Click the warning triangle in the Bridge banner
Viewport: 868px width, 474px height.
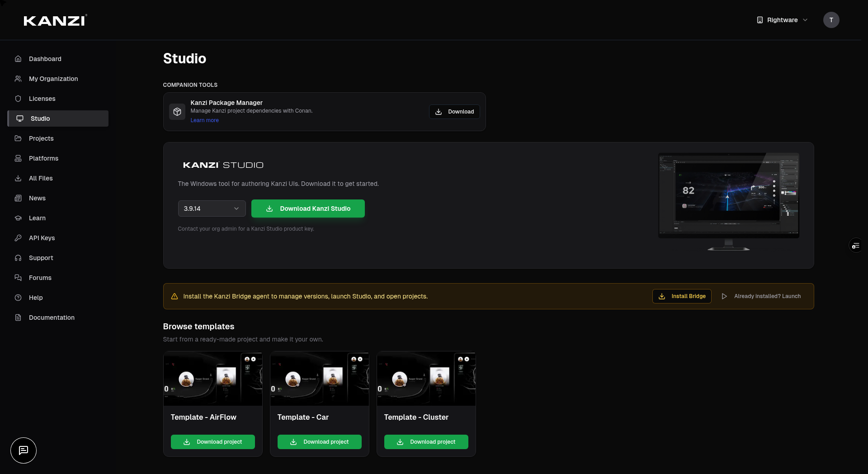click(175, 296)
